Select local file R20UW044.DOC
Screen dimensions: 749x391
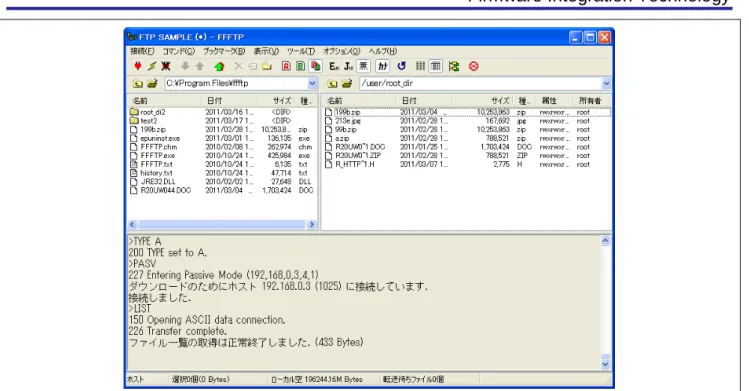pos(165,190)
